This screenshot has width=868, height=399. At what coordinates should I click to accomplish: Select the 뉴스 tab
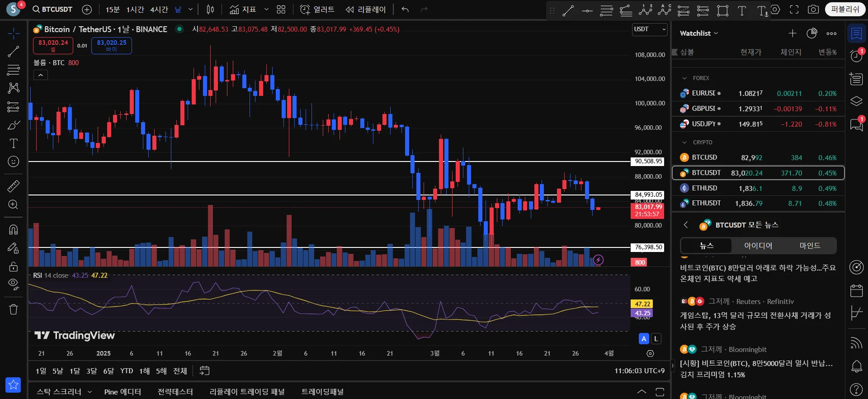tap(707, 246)
